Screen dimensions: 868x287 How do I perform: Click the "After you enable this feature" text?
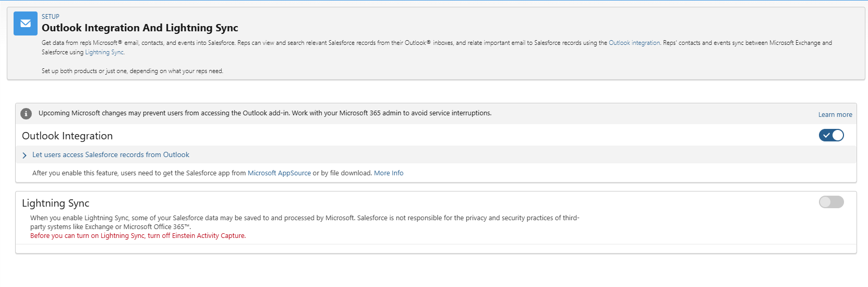tap(139, 173)
